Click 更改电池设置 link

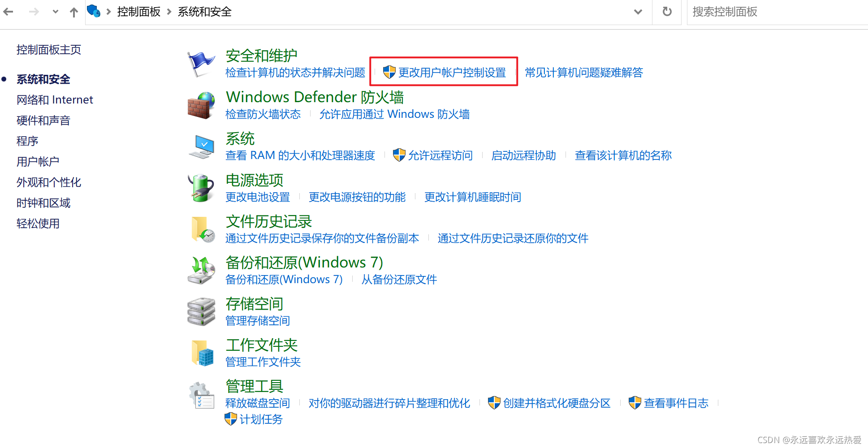click(258, 197)
